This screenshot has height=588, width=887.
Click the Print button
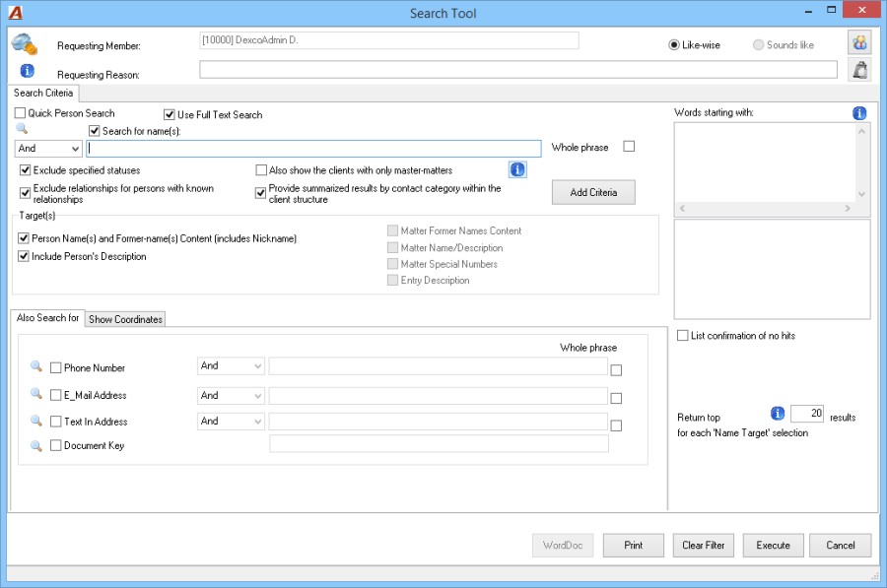tap(634, 545)
